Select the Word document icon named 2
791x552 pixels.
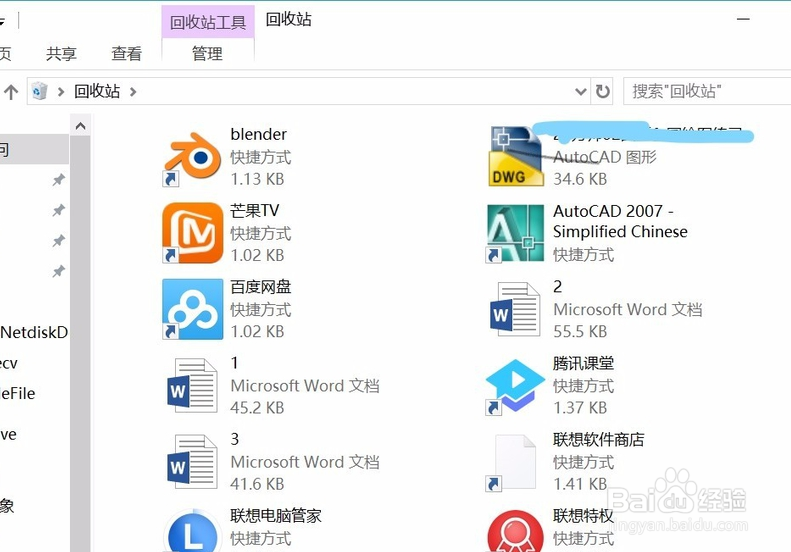tap(515, 309)
